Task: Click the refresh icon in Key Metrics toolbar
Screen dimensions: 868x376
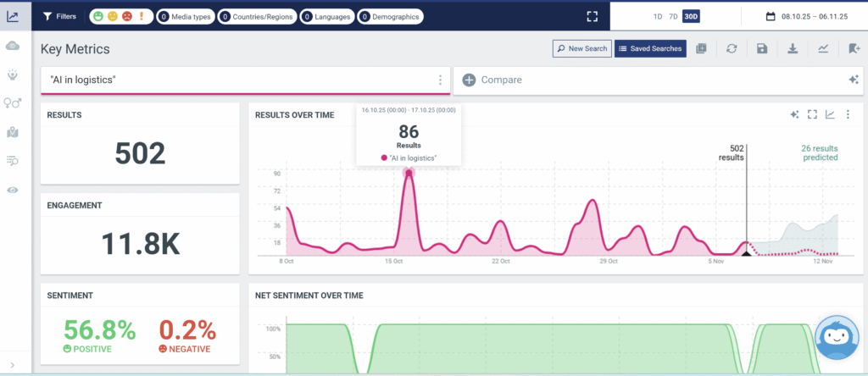Action: coord(732,49)
